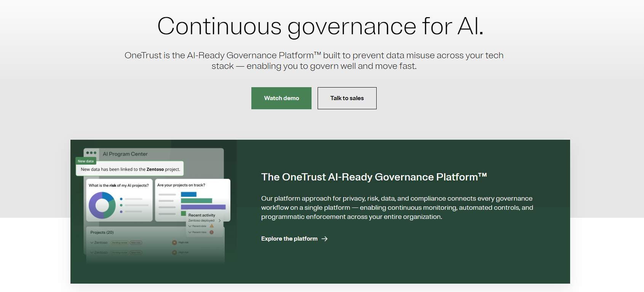
Task: Click the "Recent activity" heading
Action: tap(202, 215)
